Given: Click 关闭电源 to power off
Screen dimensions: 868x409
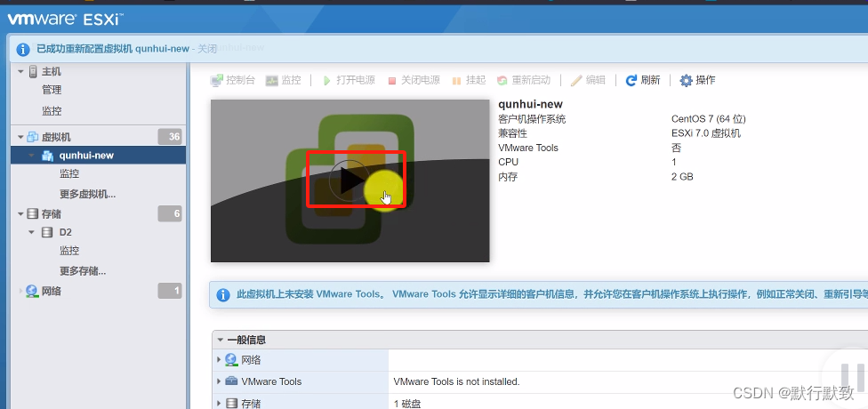Looking at the screenshot, I should click(414, 80).
